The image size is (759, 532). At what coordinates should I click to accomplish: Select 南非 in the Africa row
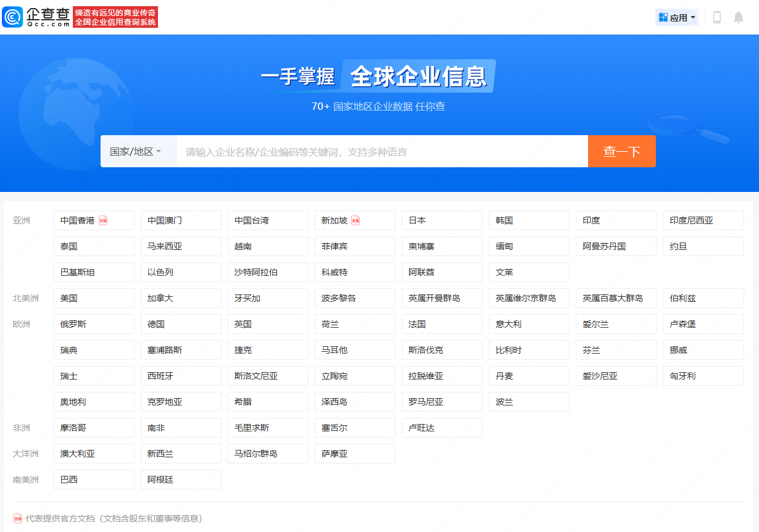[181, 428]
